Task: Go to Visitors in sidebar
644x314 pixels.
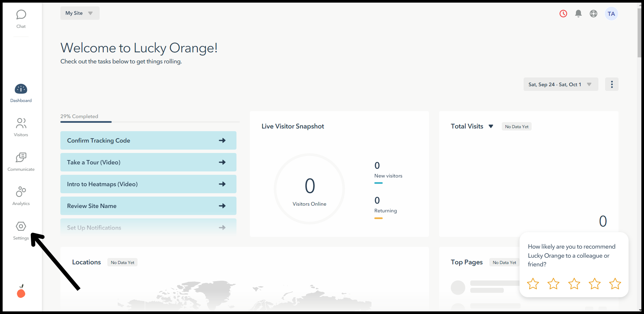Action: [x=21, y=127]
